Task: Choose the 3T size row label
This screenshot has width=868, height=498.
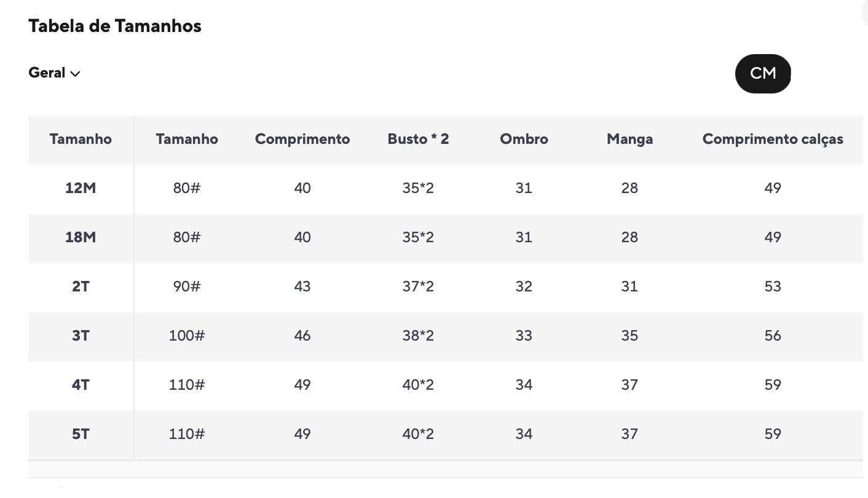Action: coord(81,336)
